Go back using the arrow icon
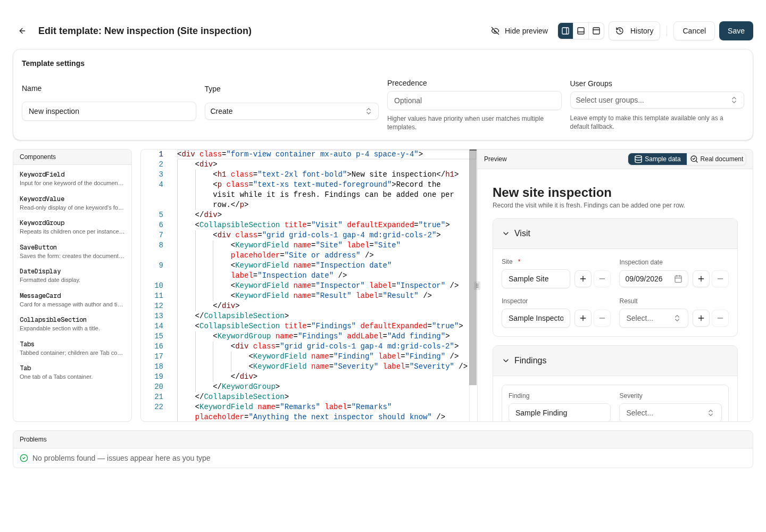 (22, 31)
